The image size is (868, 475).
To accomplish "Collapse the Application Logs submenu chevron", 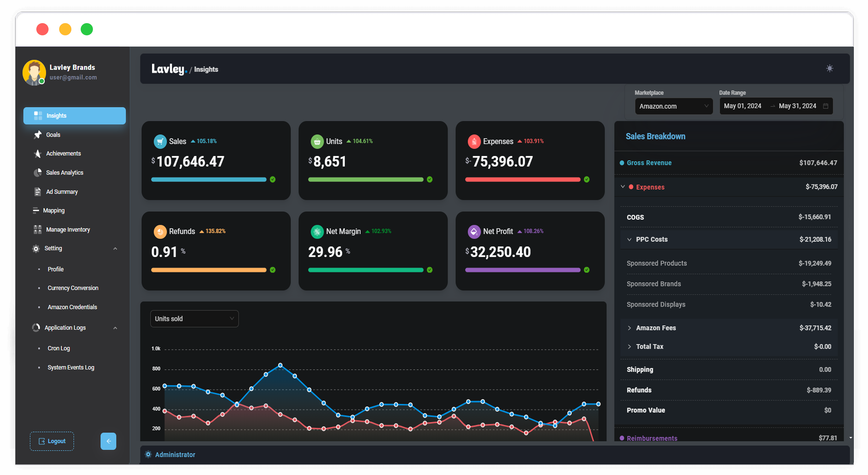I will [x=115, y=328].
